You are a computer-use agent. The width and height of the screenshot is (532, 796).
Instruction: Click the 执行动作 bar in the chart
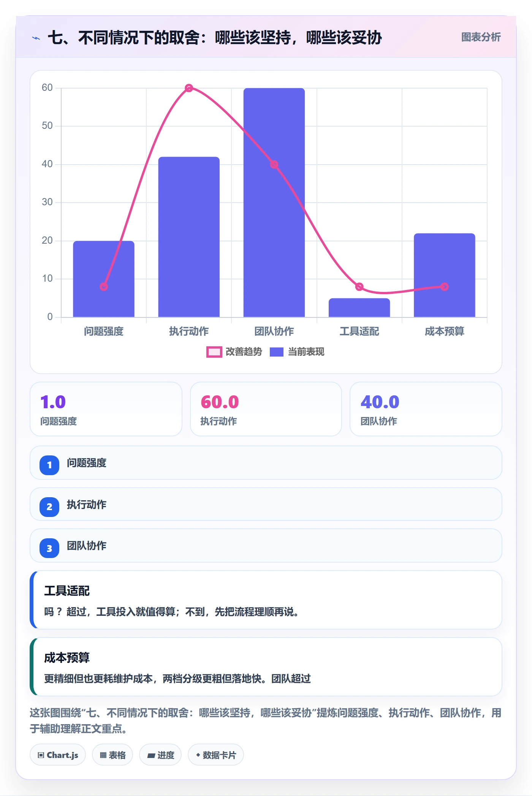pos(189,237)
